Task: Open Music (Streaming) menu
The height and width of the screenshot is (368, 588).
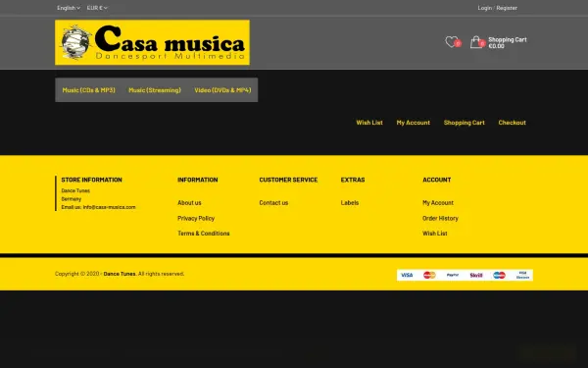Action: (155, 90)
